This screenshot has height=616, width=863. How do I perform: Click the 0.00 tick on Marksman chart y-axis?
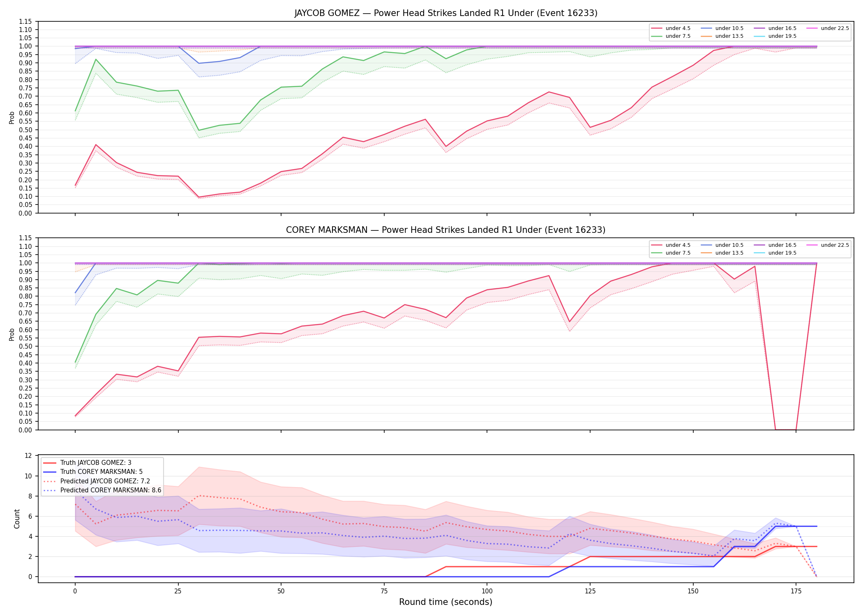[x=25, y=430]
